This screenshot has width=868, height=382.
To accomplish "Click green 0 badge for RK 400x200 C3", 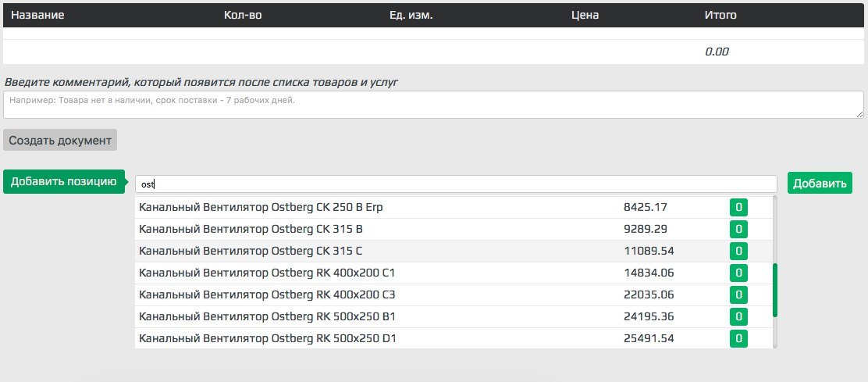I will click(738, 295).
